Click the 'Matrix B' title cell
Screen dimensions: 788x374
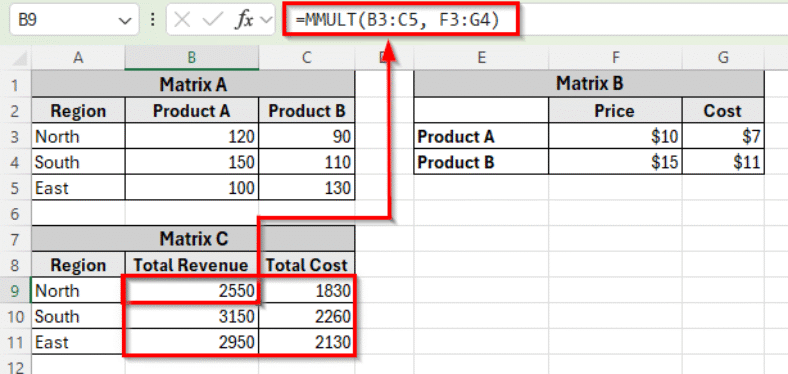589,84
